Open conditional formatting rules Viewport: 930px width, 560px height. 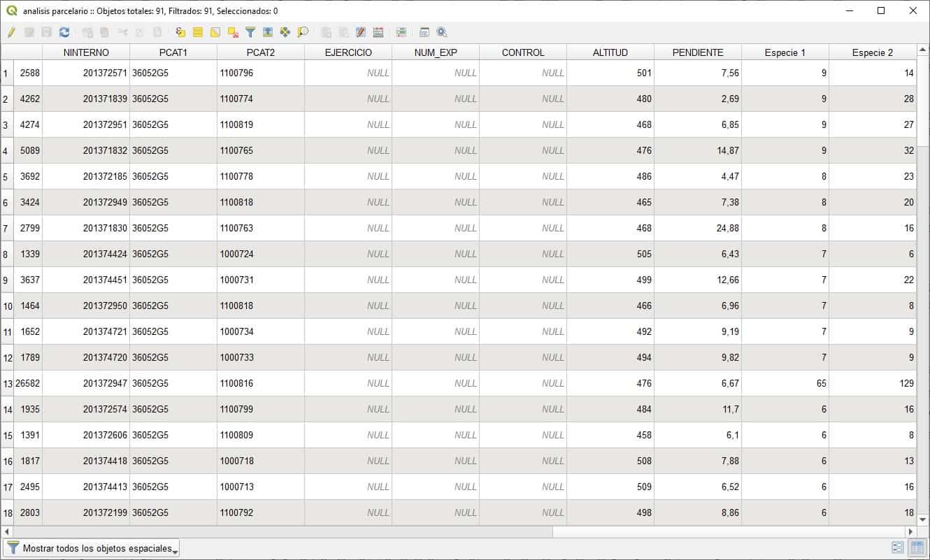[x=401, y=32]
